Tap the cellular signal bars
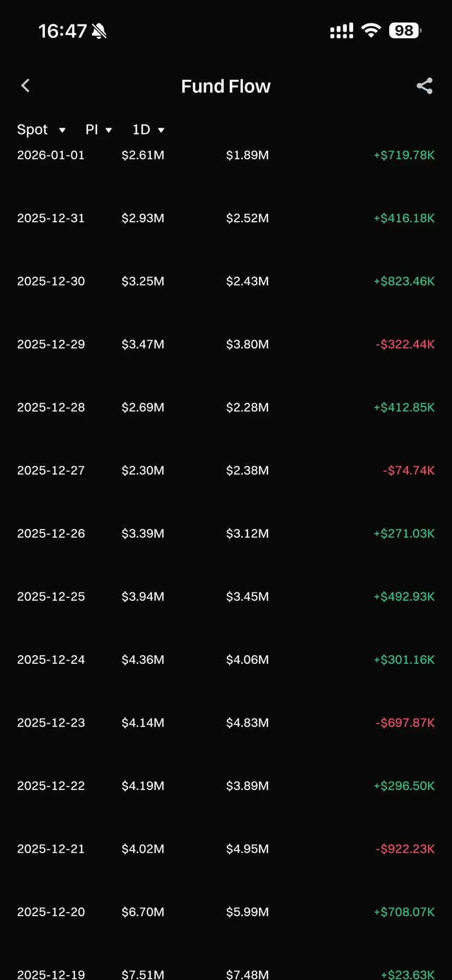Screen dimensions: 452x980 [x=341, y=31]
